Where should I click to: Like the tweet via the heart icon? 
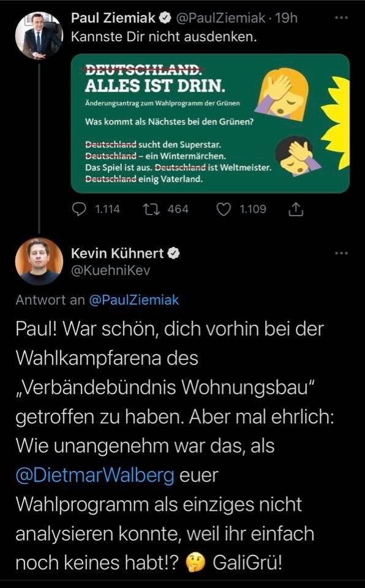click(x=224, y=209)
